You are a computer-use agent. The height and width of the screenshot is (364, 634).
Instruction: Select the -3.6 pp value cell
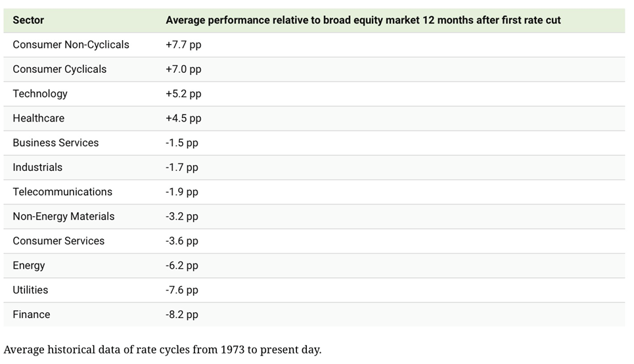click(x=182, y=240)
